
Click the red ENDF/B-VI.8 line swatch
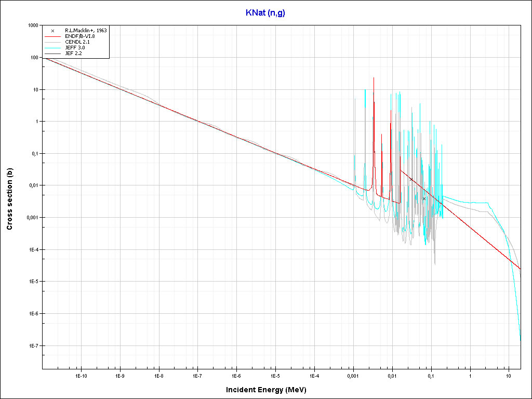point(53,36)
